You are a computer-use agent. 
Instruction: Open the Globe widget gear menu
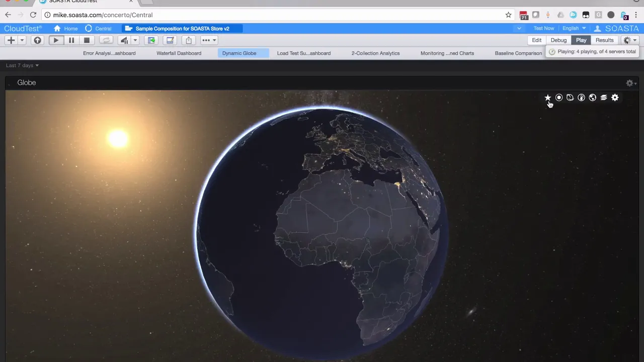click(x=630, y=83)
